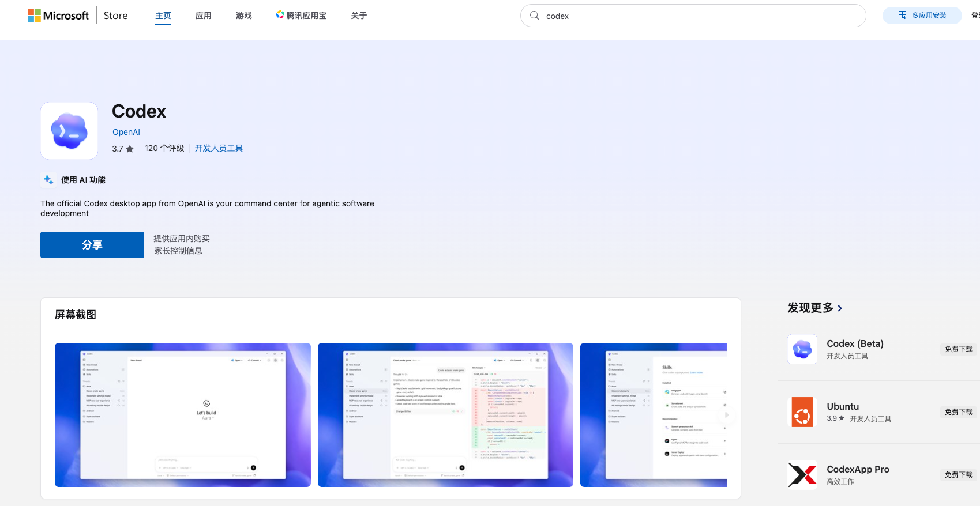Click 提供应用内购买 text

(182, 239)
